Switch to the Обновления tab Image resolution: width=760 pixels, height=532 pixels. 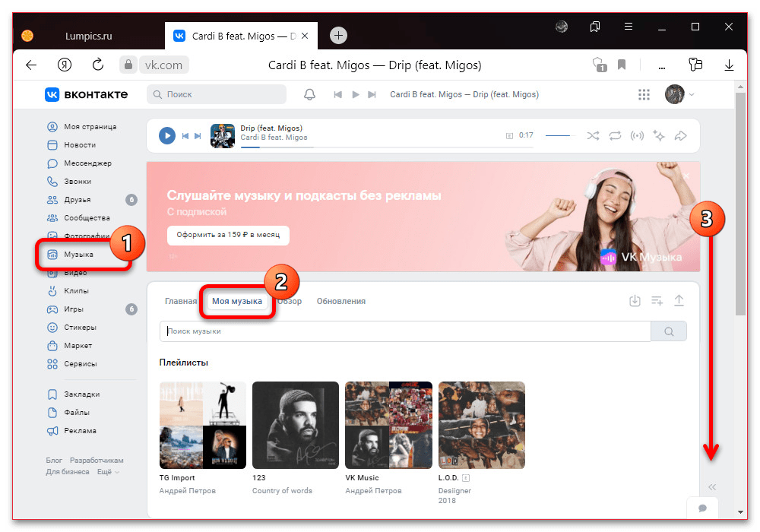pyautogui.click(x=341, y=302)
